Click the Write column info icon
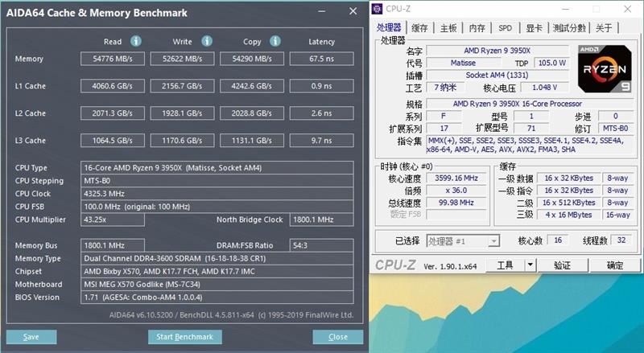Viewport: 644px width, 353px height. (207, 41)
